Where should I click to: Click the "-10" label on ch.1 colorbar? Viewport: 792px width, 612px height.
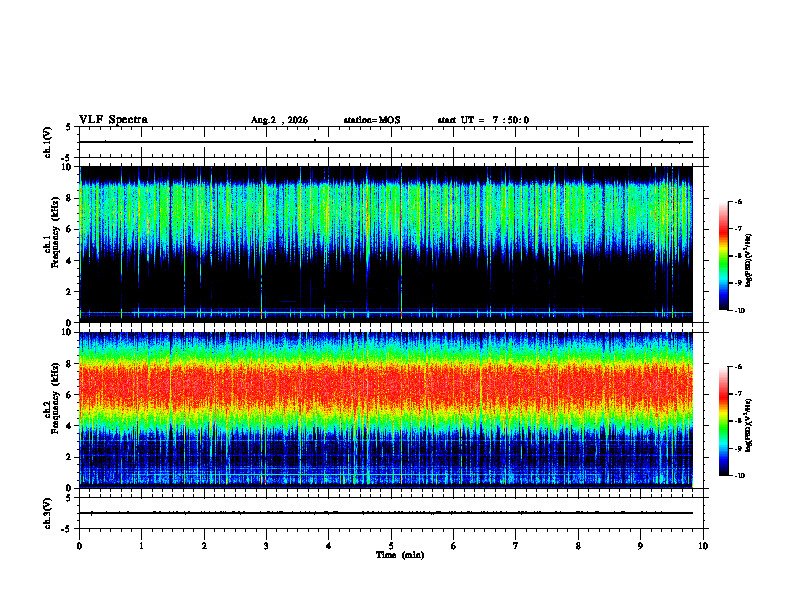740,311
